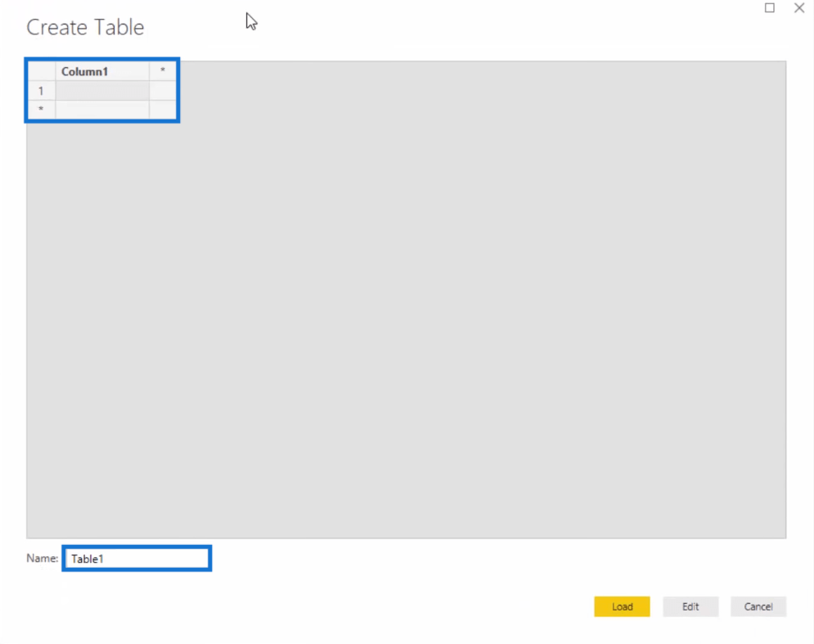Image resolution: width=814 pixels, height=644 pixels.
Task: Click the Name: label
Action: [x=42, y=558]
